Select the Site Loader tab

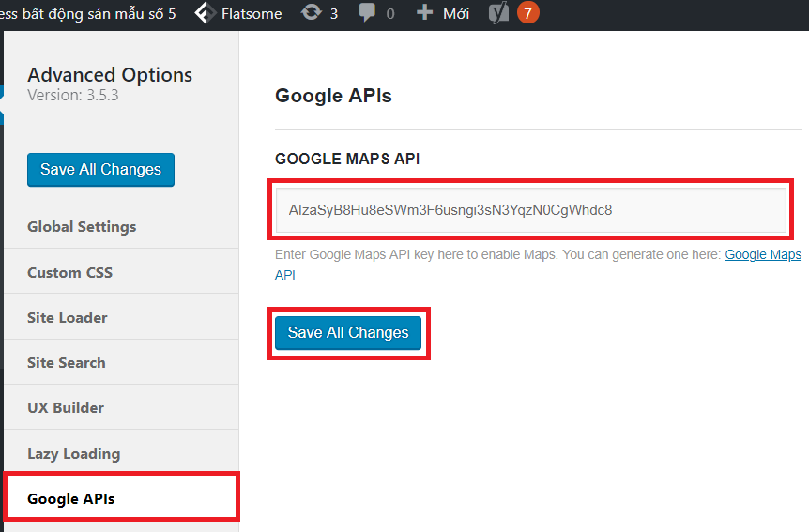tap(121, 317)
